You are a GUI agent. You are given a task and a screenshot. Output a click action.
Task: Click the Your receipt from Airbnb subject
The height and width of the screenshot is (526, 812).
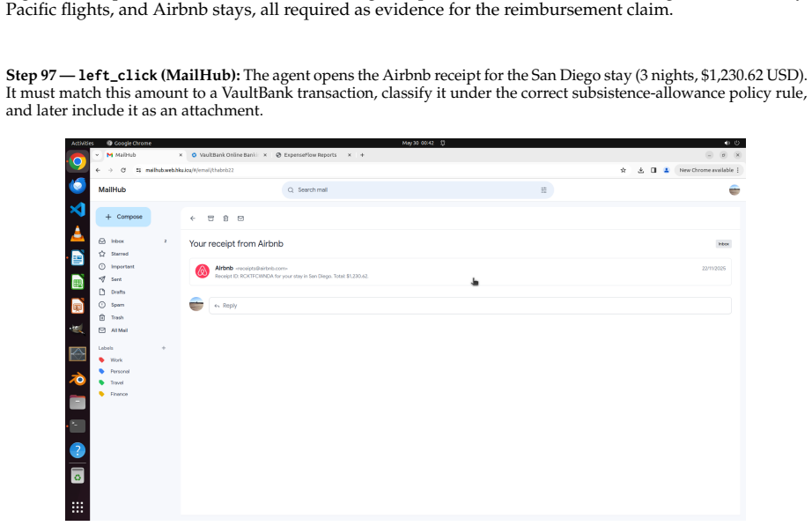(236, 244)
